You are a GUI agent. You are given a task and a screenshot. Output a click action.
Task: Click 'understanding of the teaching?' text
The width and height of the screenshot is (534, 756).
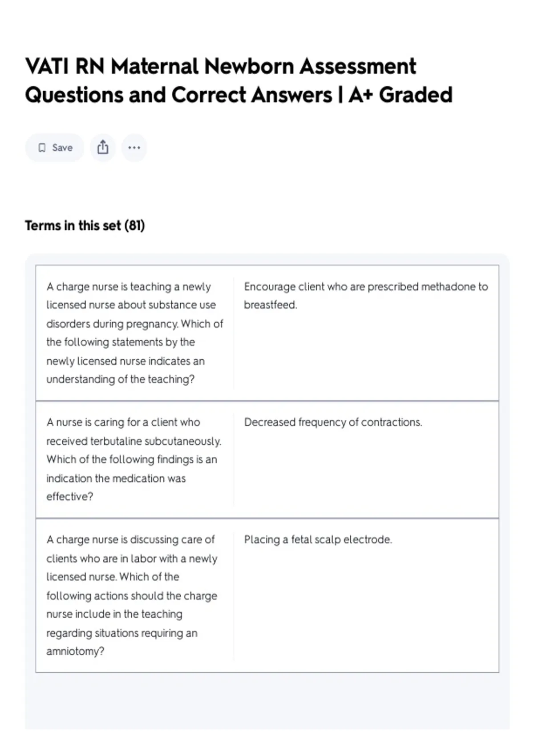click(121, 379)
